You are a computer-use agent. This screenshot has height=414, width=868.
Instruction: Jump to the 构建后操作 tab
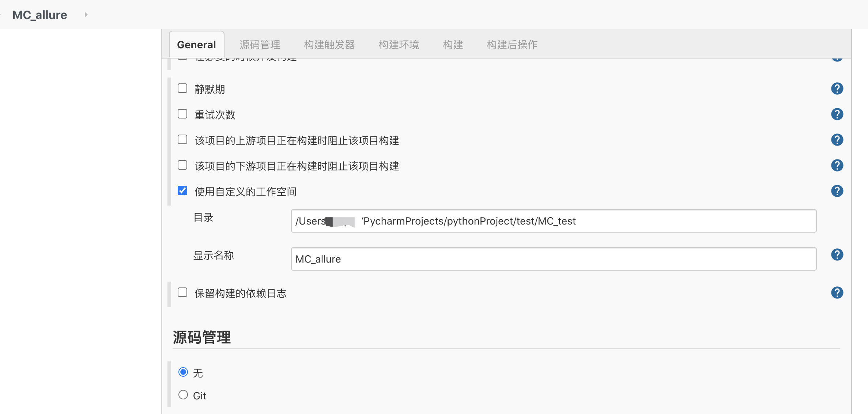tap(512, 45)
